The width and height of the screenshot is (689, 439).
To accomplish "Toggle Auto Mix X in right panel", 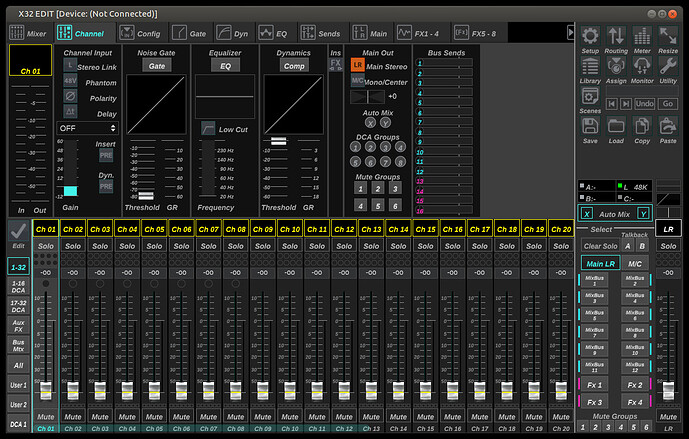I will coord(587,214).
